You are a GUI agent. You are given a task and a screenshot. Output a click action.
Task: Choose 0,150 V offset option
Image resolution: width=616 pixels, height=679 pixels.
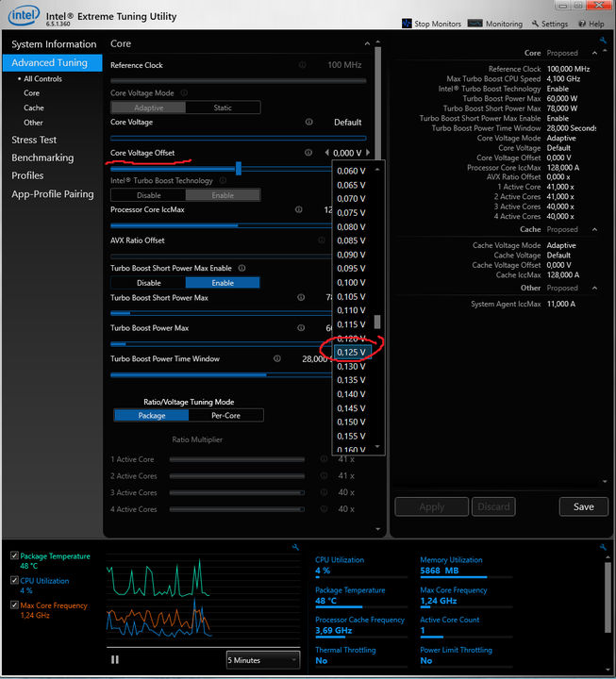pyautogui.click(x=353, y=422)
